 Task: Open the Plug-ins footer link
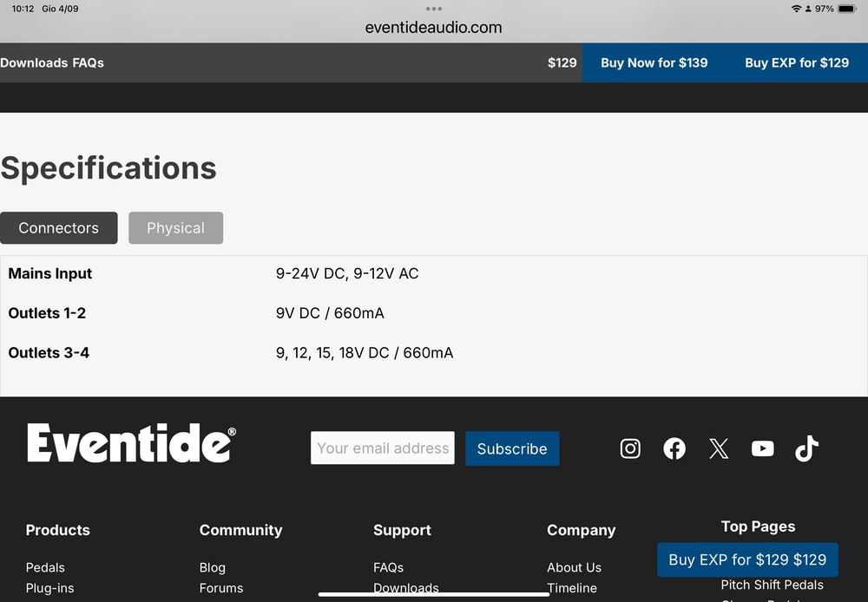click(49, 588)
